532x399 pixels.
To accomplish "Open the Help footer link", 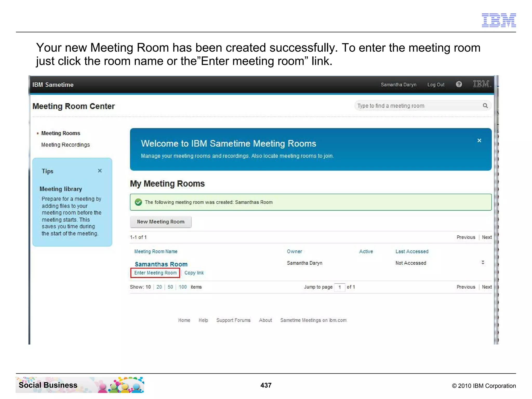I will pos(203,320).
